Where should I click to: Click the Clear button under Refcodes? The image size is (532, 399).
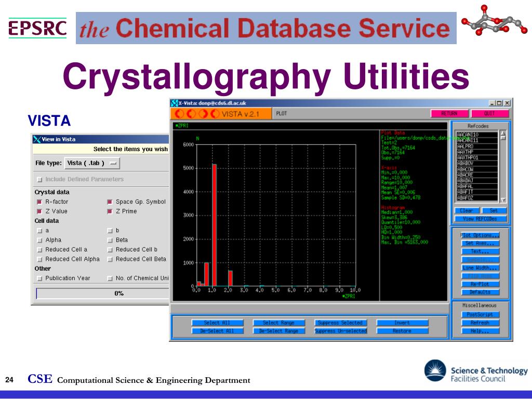(x=467, y=210)
